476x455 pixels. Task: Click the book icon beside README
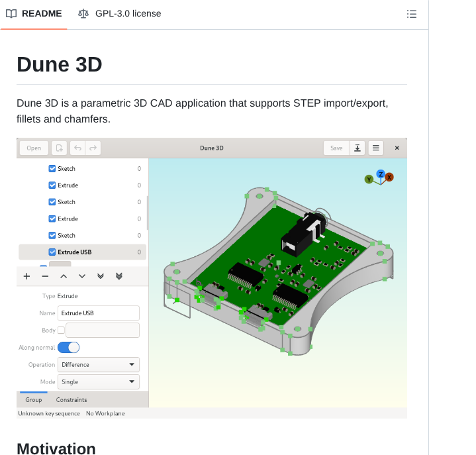(x=11, y=14)
